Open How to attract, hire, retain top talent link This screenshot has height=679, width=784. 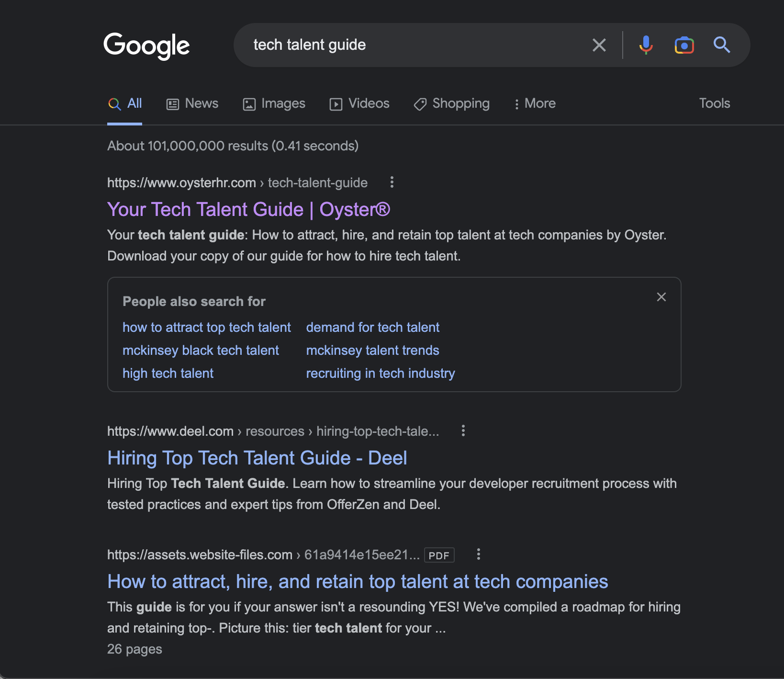tap(358, 581)
